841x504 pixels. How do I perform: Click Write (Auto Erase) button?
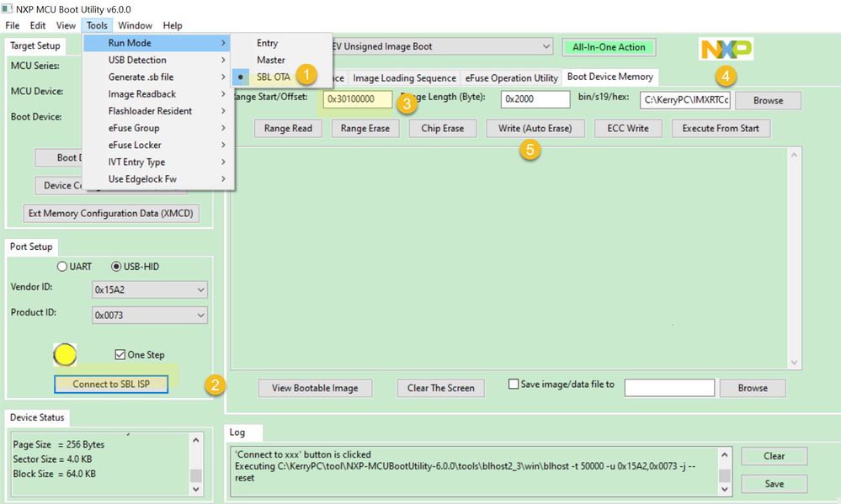[535, 128]
